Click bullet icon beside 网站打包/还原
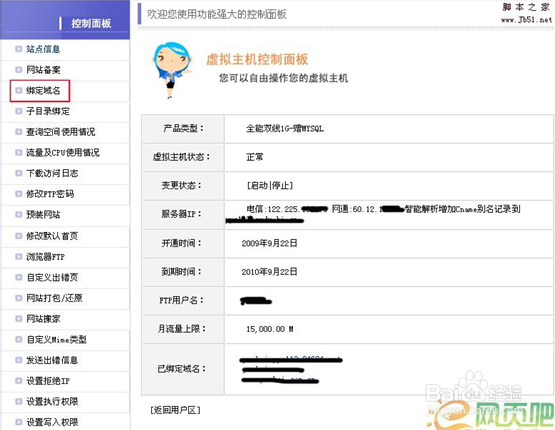 pyautogui.click(x=18, y=298)
